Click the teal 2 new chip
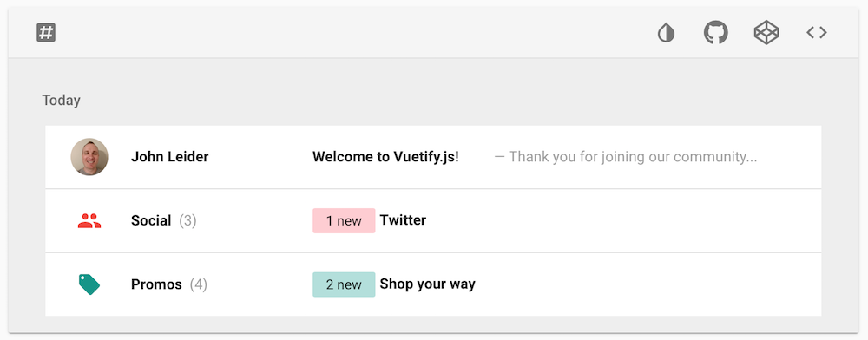The height and width of the screenshot is (340, 868). [x=344, y=284]
